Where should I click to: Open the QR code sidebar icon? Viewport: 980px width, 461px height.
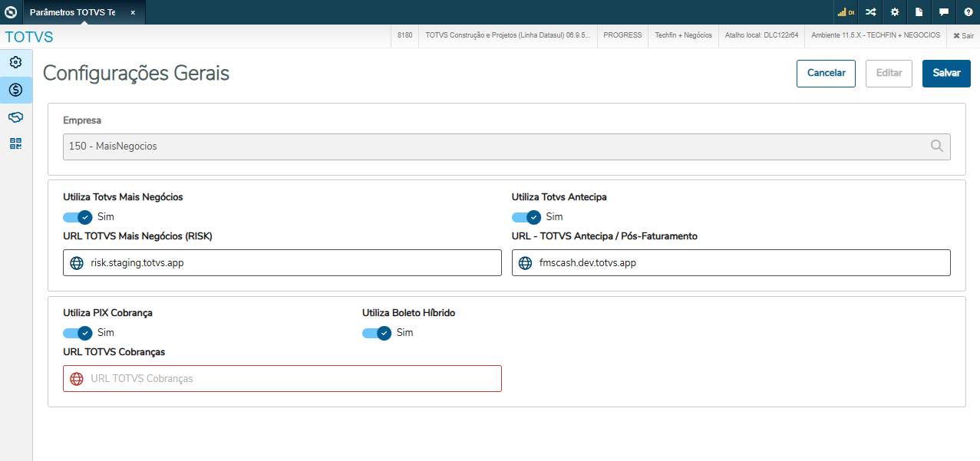click(15, 143)
